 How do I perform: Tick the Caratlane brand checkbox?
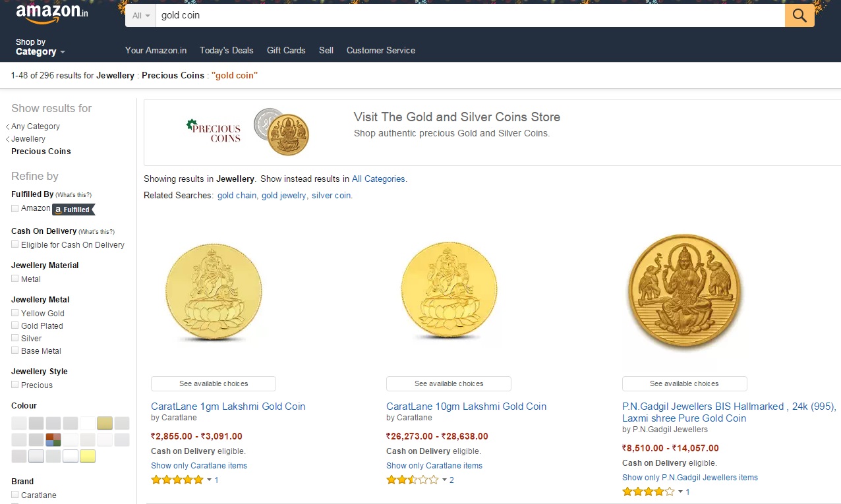15,495
